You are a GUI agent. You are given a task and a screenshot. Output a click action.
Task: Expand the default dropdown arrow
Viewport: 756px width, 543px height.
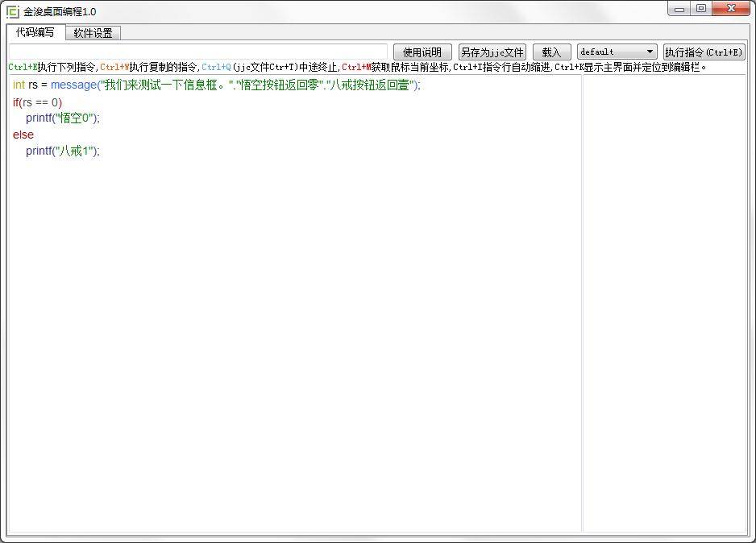point(650,52)
